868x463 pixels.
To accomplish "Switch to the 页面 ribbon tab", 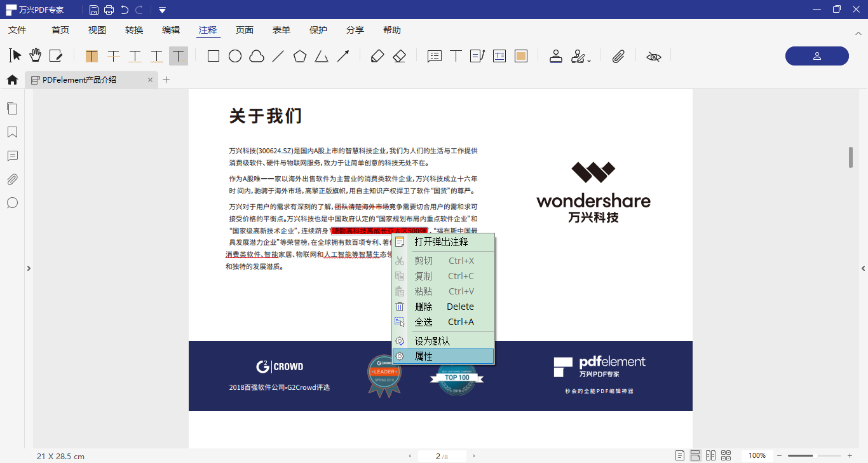I will click(x=245, y=29).
